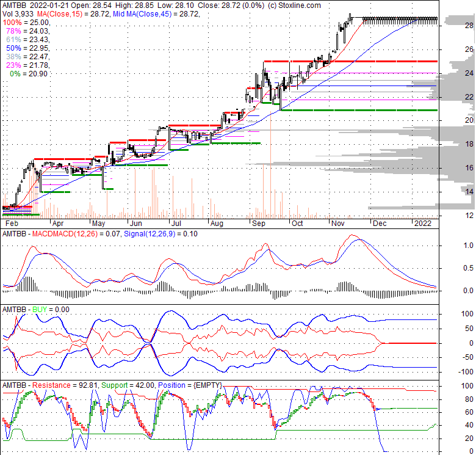The height and width of the screenshot is (455, 476).
Task: Click the AMTBB ticker header text
Action: tap(14, 5)
